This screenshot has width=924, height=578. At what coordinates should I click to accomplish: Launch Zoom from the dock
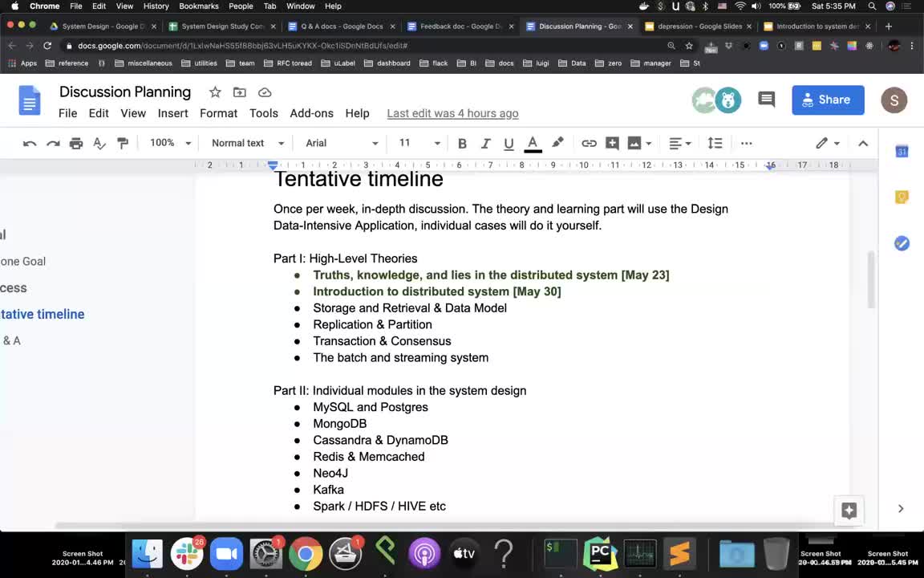pos(226,554)
